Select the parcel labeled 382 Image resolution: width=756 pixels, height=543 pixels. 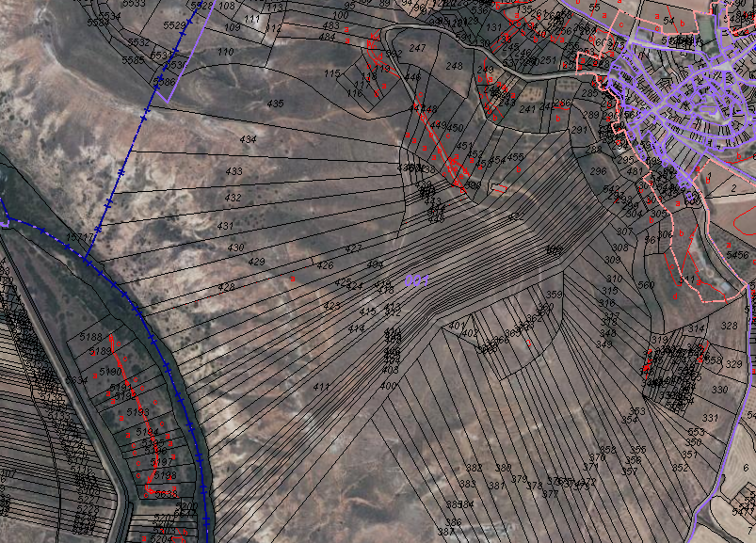pyautogui.click(x=474, y=468)
